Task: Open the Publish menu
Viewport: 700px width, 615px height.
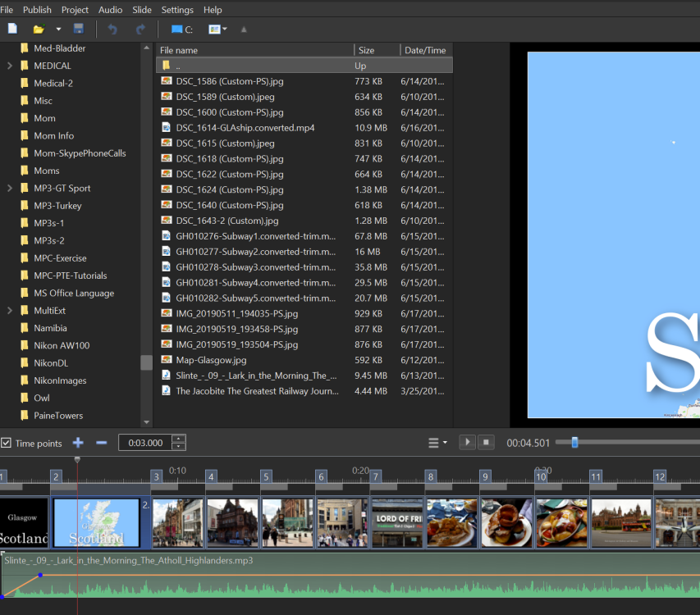Action: (37, 10)
